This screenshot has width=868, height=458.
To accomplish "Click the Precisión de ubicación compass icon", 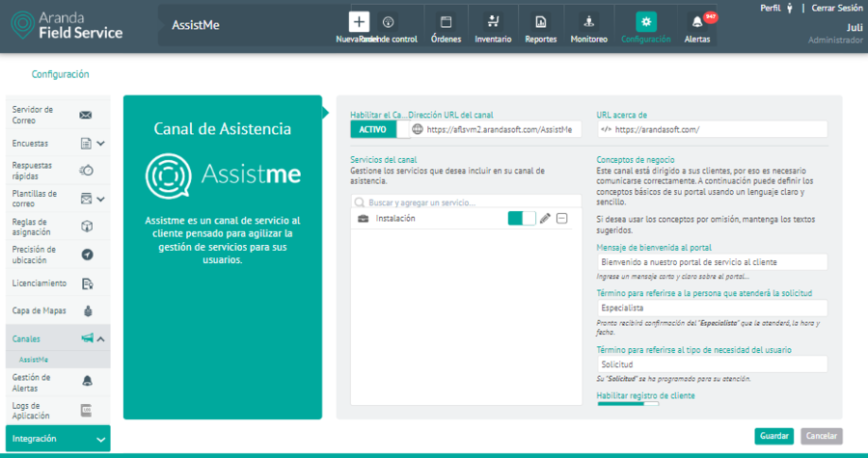I will coord(87,255).
